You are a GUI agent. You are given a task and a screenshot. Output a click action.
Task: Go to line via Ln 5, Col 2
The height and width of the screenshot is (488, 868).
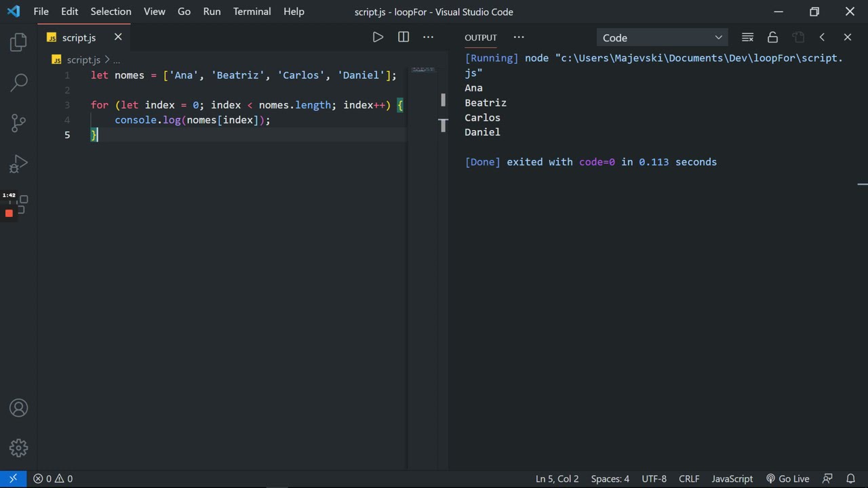tap(557, 479)
